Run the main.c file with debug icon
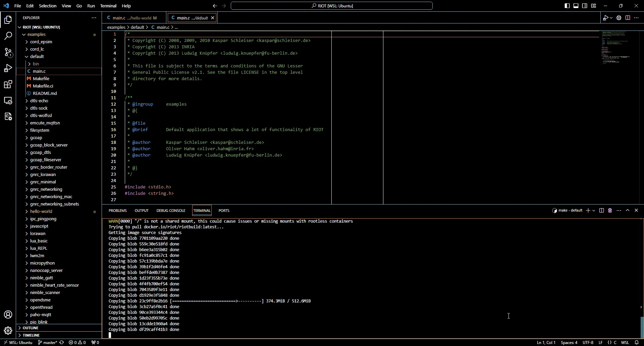Image resolution: width=644 pixels, height=346 pixels. tap(606, 18)
